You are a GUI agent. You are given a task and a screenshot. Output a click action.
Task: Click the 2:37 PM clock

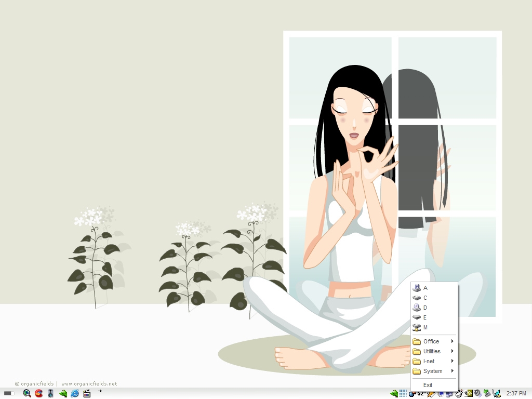pyautogui.click(x=516, y=394)
